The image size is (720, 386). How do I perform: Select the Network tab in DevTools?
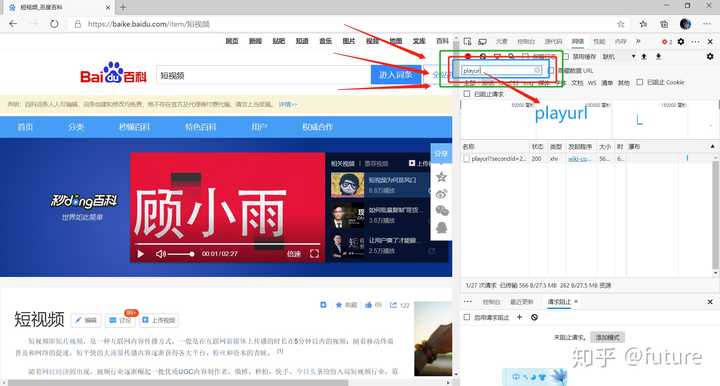coord(578,41)
